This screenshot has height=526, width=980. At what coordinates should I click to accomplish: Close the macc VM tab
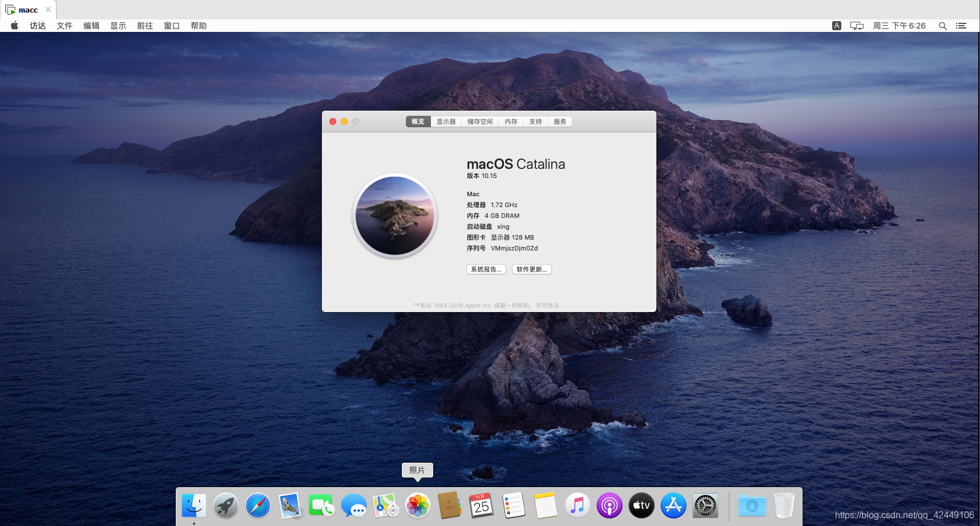click(x=48, y=10)
